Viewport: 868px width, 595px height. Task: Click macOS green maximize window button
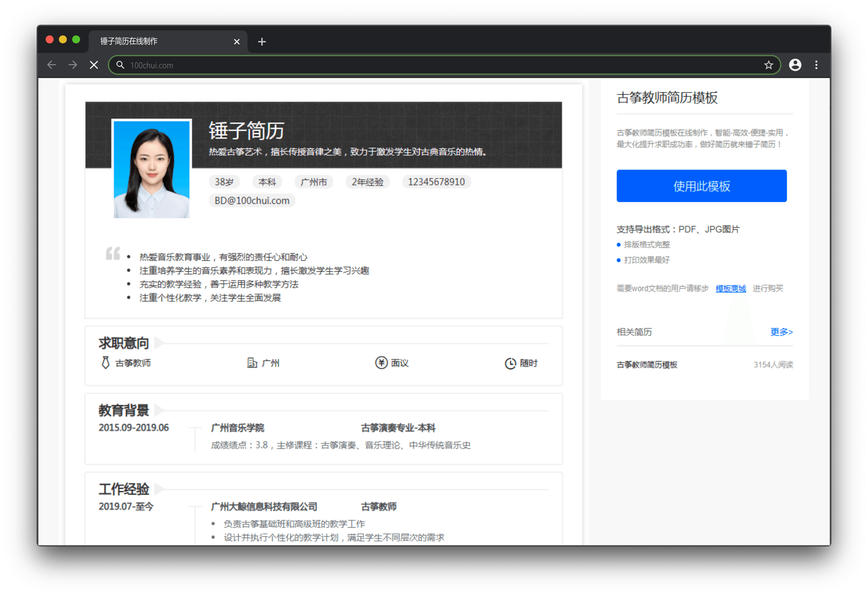click(76, 40)
